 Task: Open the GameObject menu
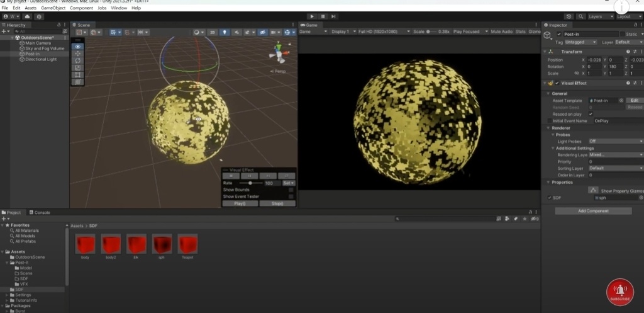(x=53, y=8)
